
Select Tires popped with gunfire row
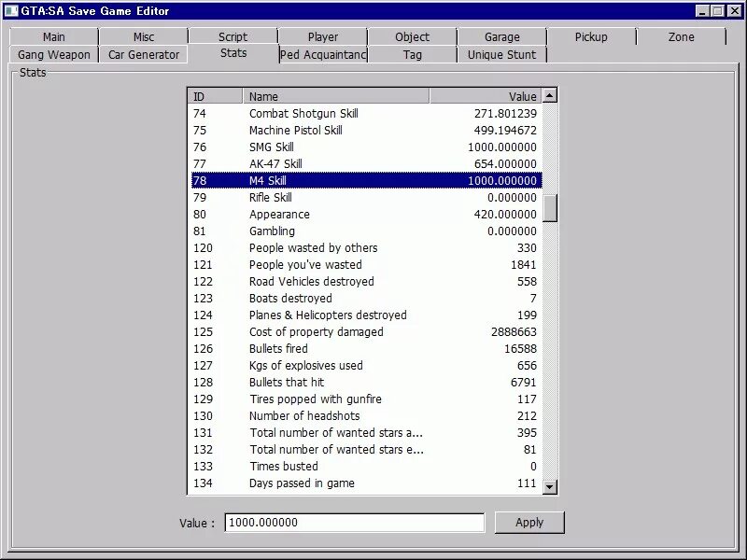[x=365, y=399]
